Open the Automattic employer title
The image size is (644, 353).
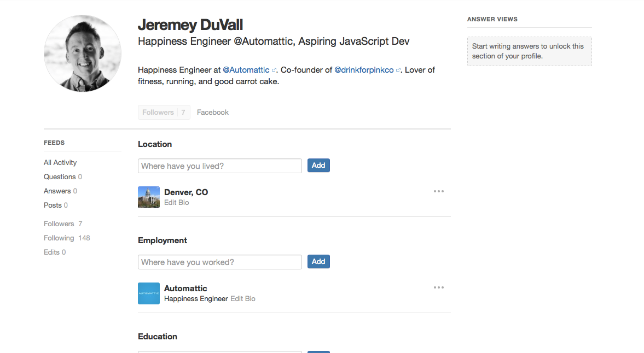tap(185, 289)
